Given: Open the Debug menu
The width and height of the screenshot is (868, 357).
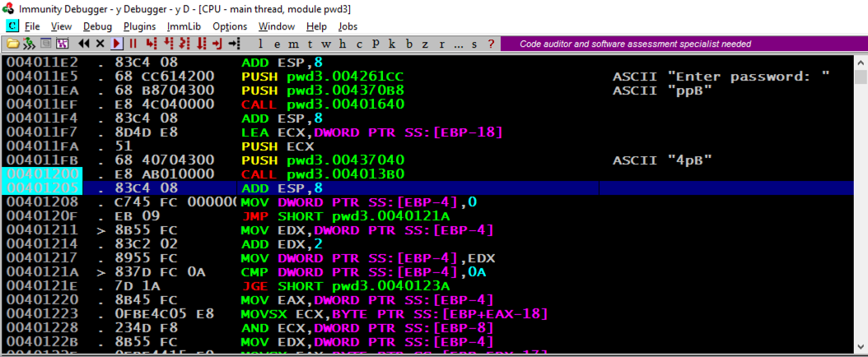Looking at the screenshot, I should click(x=97, y=26).
